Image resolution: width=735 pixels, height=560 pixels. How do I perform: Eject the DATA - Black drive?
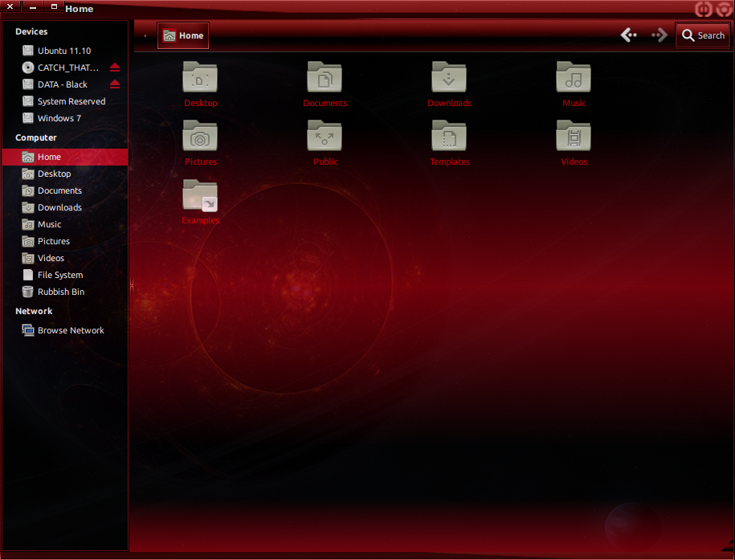[115, 84]
